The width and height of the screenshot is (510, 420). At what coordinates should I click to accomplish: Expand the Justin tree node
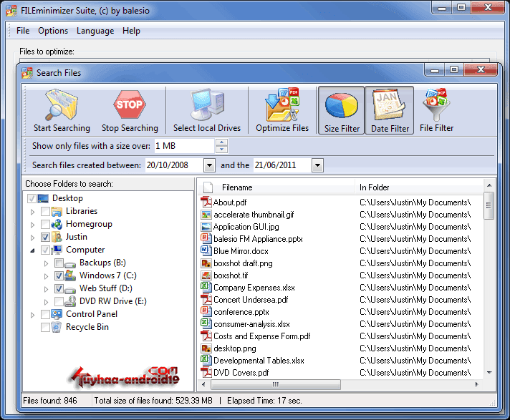coord(32,238)
